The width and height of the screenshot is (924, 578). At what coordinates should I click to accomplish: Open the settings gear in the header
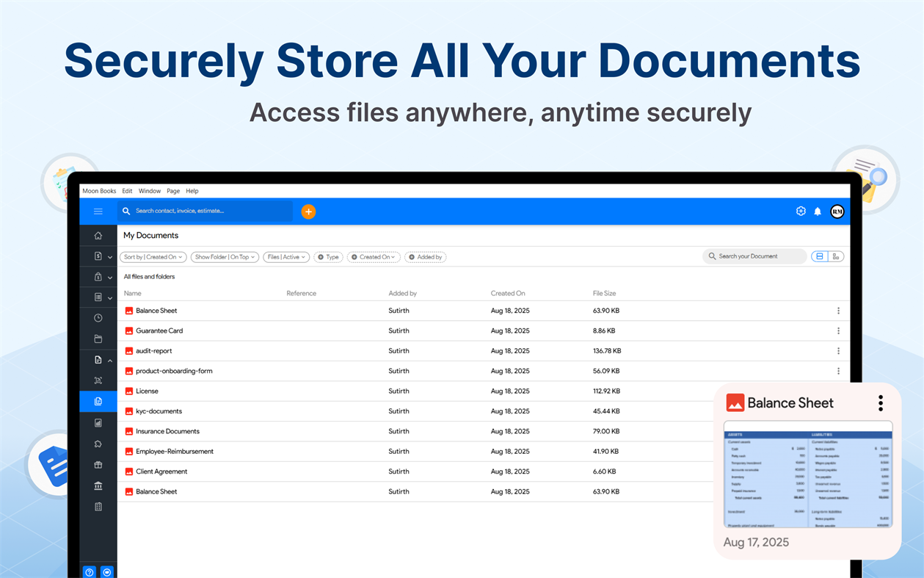click(x=801, y=212)
